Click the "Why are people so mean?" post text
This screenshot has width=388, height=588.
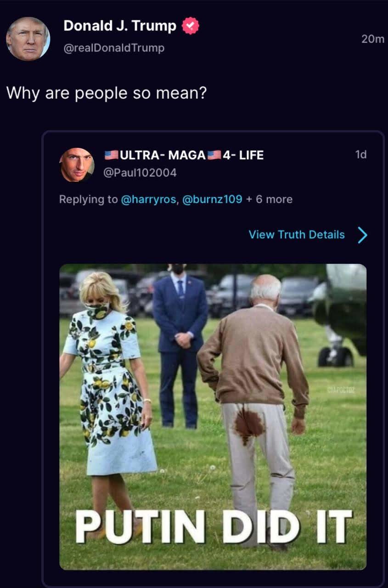(107, 93)
